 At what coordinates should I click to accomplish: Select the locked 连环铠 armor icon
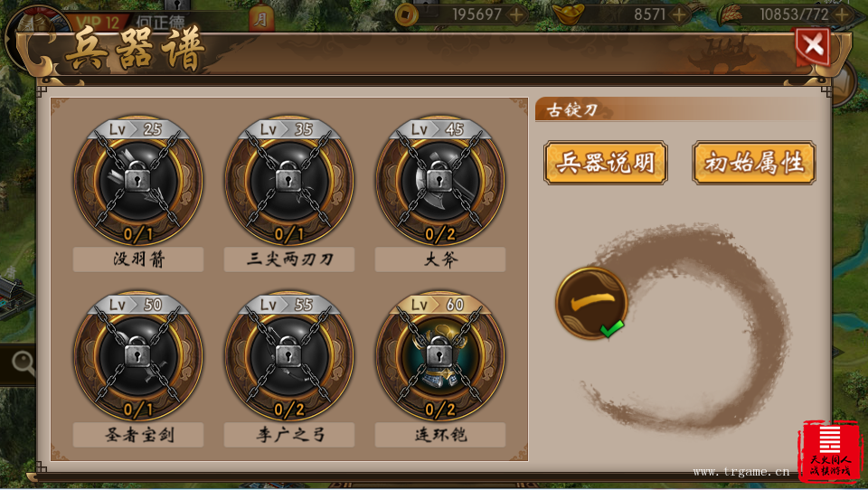point(440,355)
